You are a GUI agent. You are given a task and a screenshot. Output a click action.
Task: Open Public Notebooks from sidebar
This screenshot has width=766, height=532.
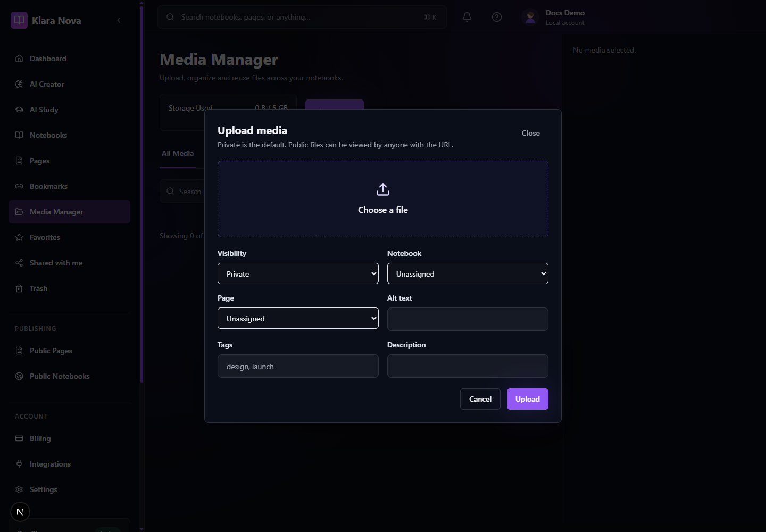coord(69,376)
